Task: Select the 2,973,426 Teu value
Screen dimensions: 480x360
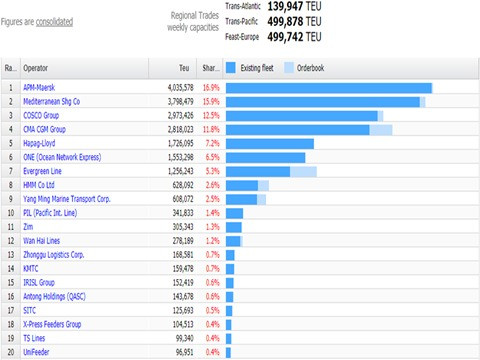Action: pyautogui.click(x=181, y=116)
